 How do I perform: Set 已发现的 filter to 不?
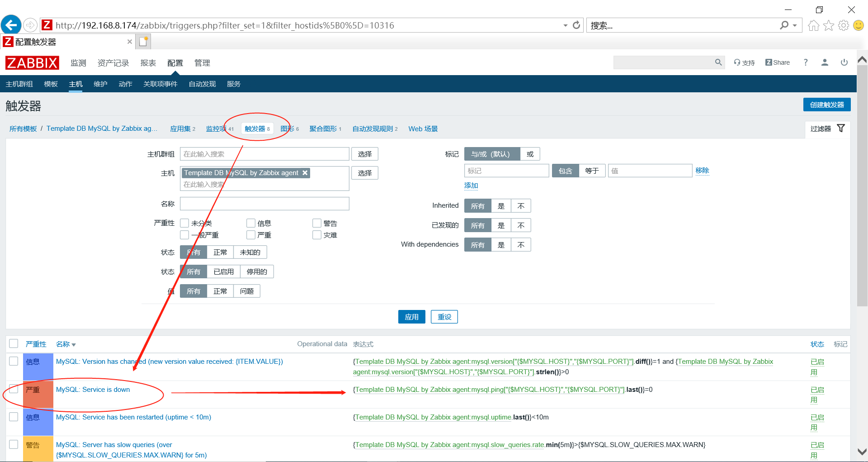tap(521, 225)
